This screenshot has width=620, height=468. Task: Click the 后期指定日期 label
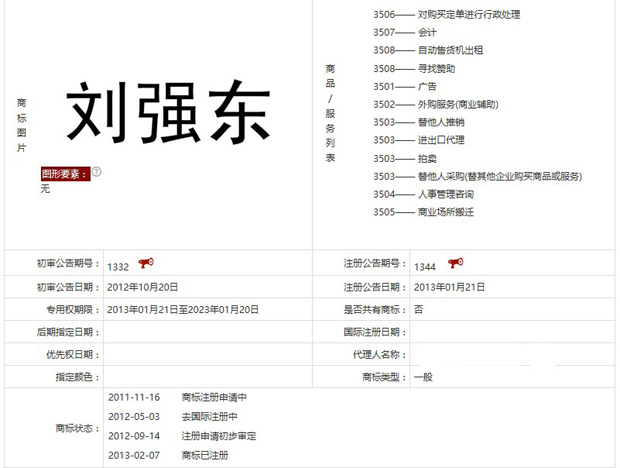68,332
